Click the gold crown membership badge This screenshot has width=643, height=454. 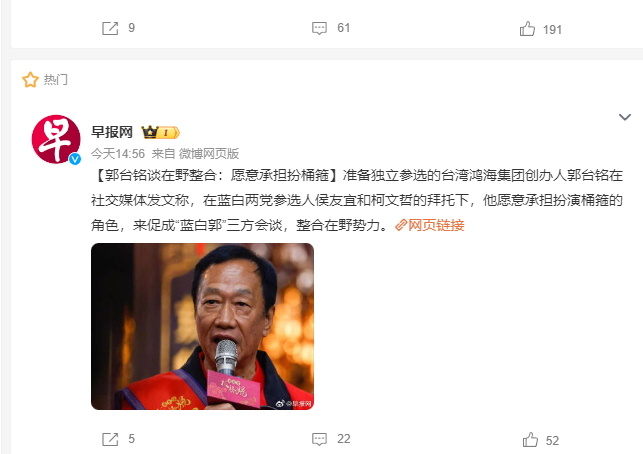tap(160, 132)
